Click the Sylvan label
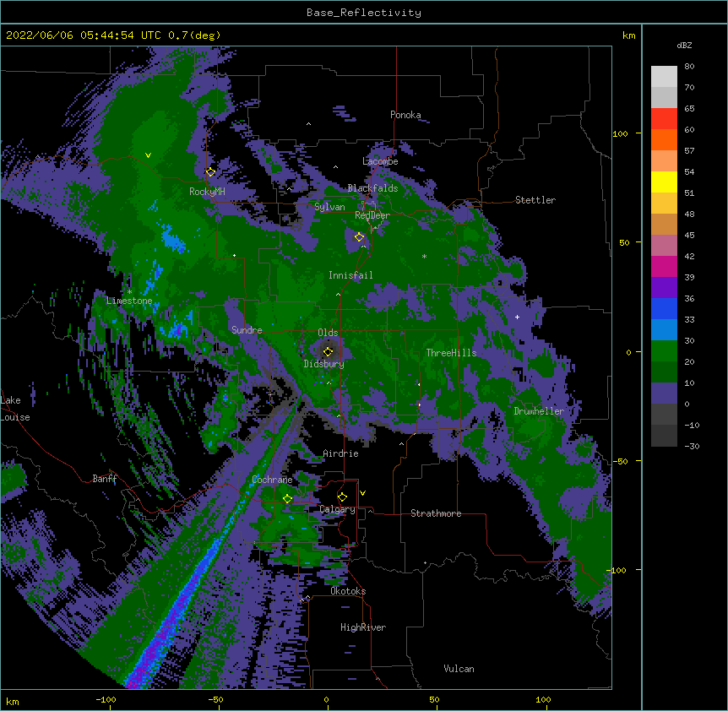The height and width of the screenshot is (711, 728). [329, 207]
